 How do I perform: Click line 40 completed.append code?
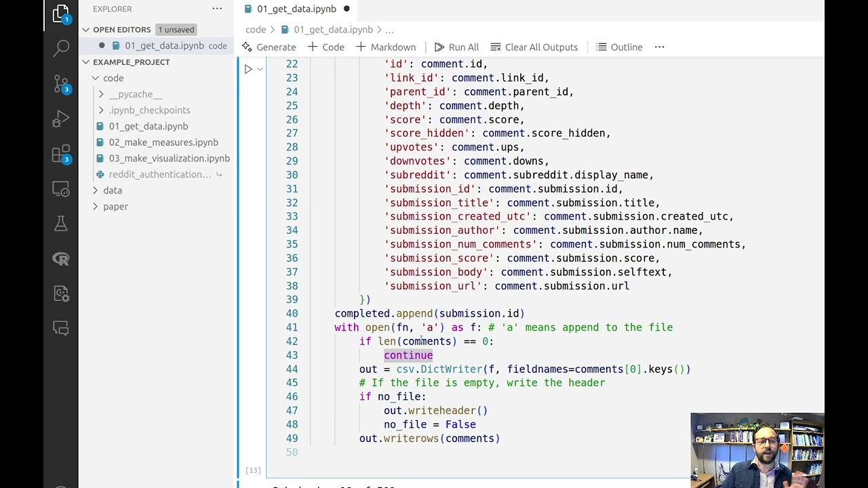(x=429, y=314)
